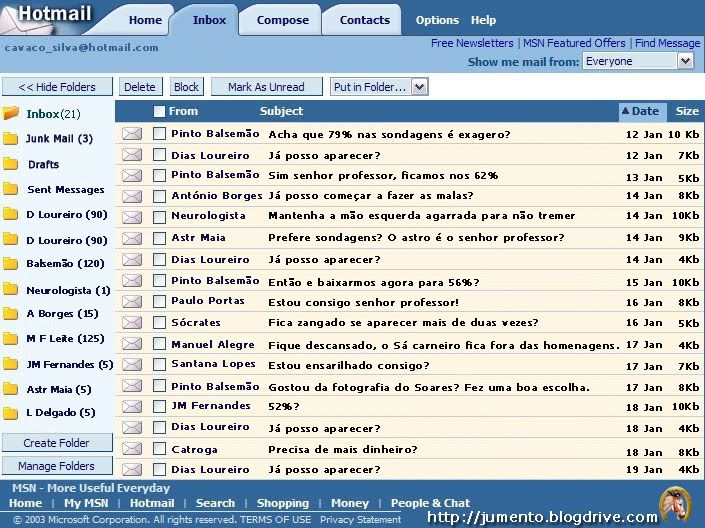The width and height of the screenshot is (705, 528).
Task: Click the Delete button
Action: 140,87
